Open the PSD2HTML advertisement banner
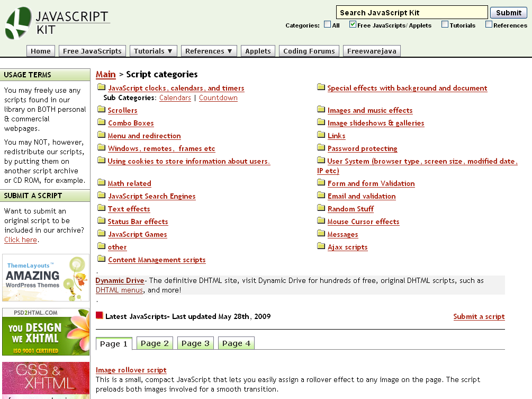This screenshot has height=399, width=532. coord(46,332)
